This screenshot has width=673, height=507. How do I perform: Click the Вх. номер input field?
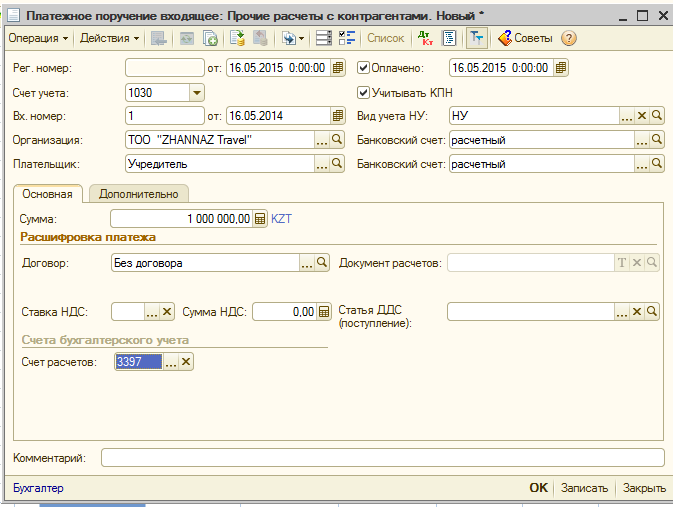pos(165,116)
